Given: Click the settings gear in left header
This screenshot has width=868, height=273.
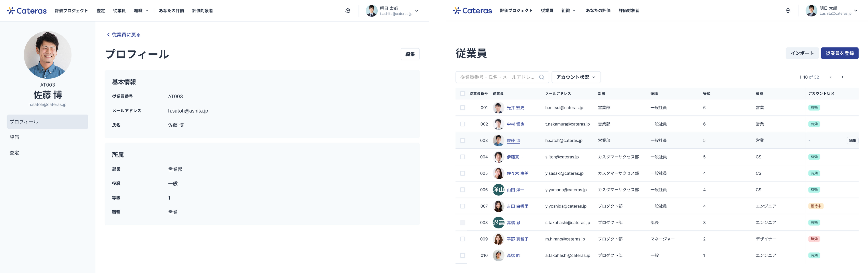Looking at the screenshot, I should point(348,11).
